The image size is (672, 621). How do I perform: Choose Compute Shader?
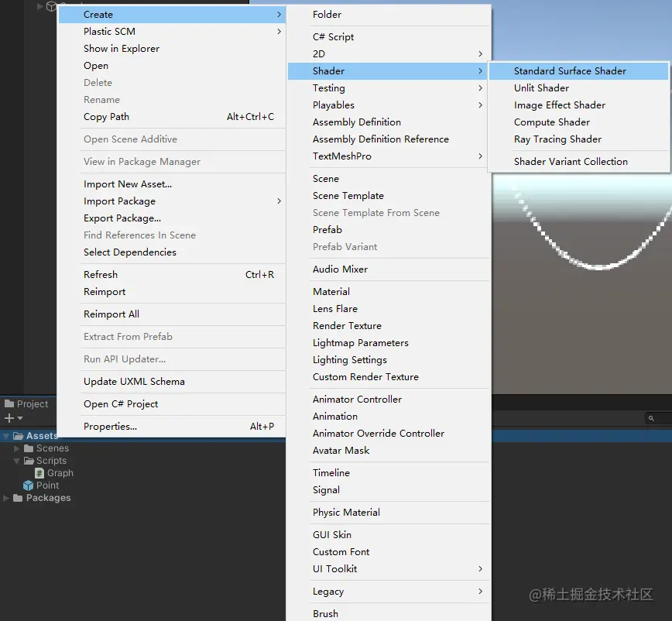click(578, 122)
